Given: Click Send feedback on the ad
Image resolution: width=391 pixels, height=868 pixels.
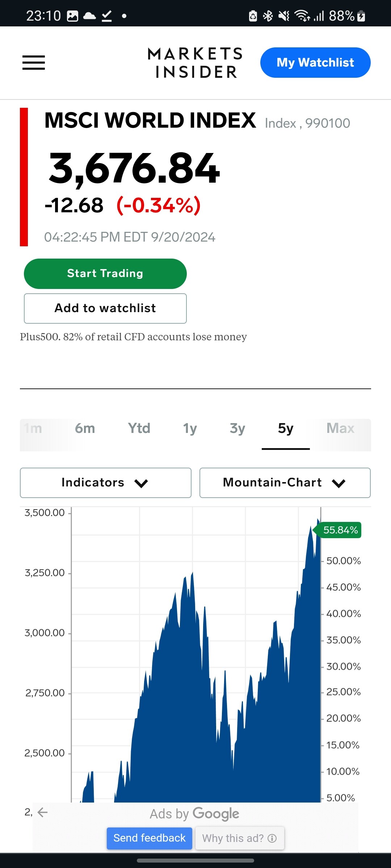Looking at the screenshot, I should tap(149, 838).
